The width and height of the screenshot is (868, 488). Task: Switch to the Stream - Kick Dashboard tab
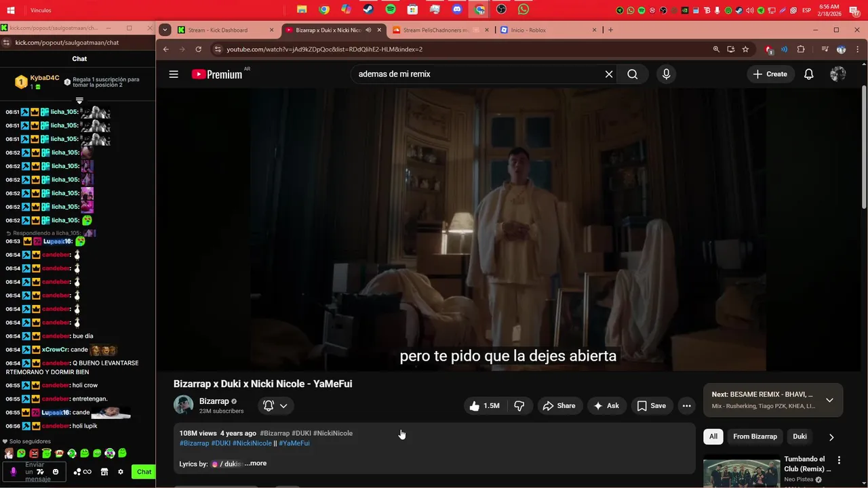(x=226, y=30)
